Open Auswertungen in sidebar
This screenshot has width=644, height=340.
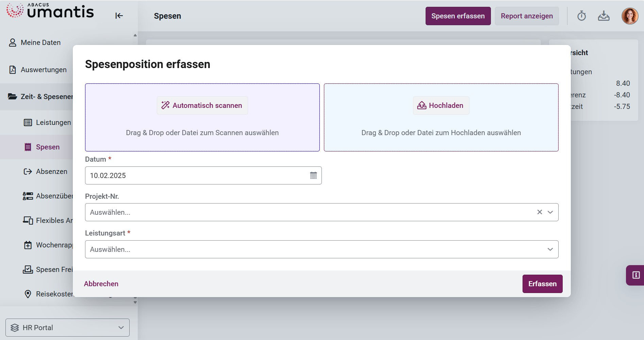(x=43, y=70)
